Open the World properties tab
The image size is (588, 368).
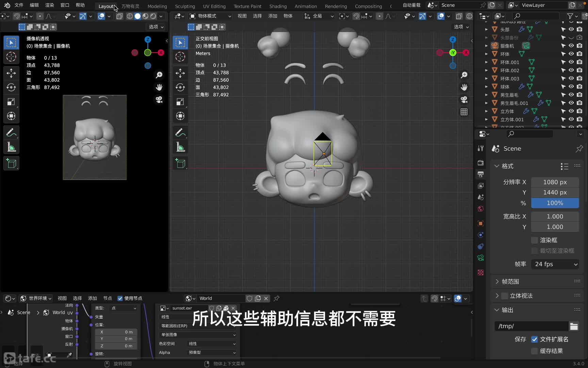click(480, 209)
